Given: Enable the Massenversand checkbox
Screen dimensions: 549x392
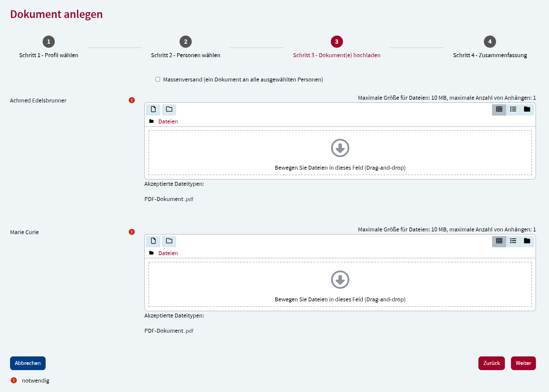Looking at the screenshot, I should (158, 79).
